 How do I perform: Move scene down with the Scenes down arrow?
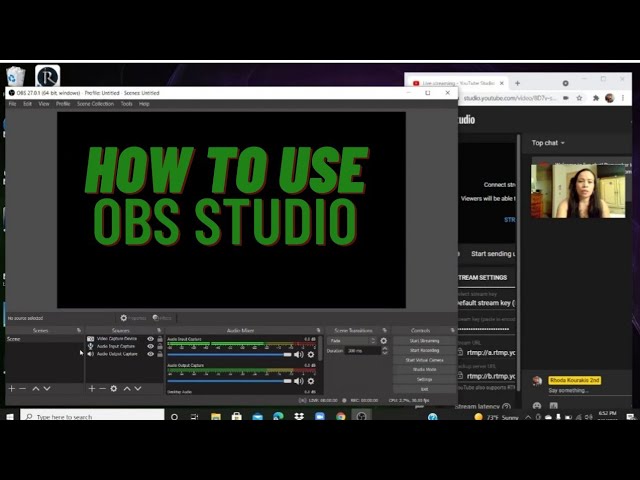click(47, 389)
